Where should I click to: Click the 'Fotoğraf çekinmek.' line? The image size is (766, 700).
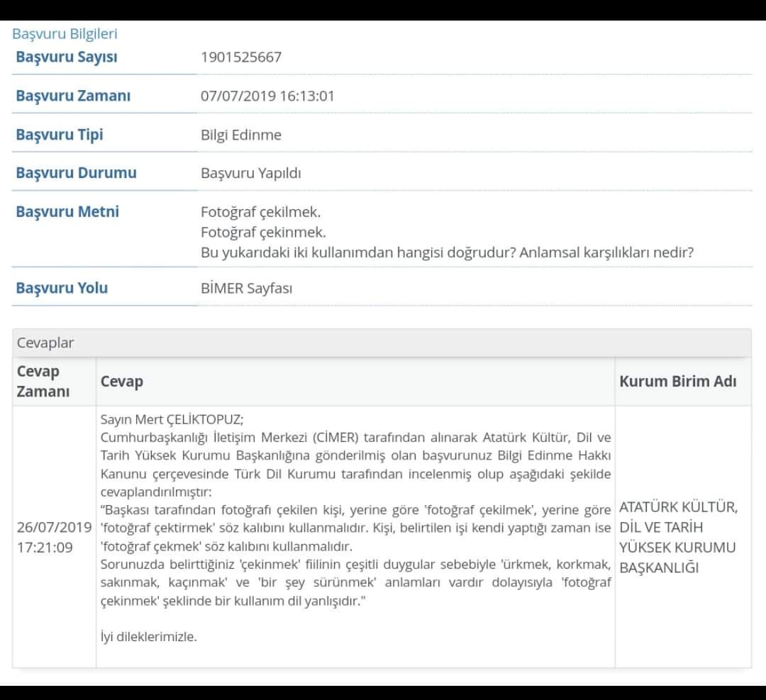pyautogui.click(x=263, y=232)
